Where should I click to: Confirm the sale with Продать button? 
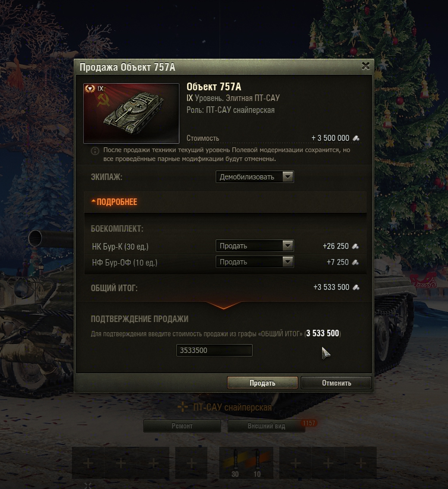point(263,383)
